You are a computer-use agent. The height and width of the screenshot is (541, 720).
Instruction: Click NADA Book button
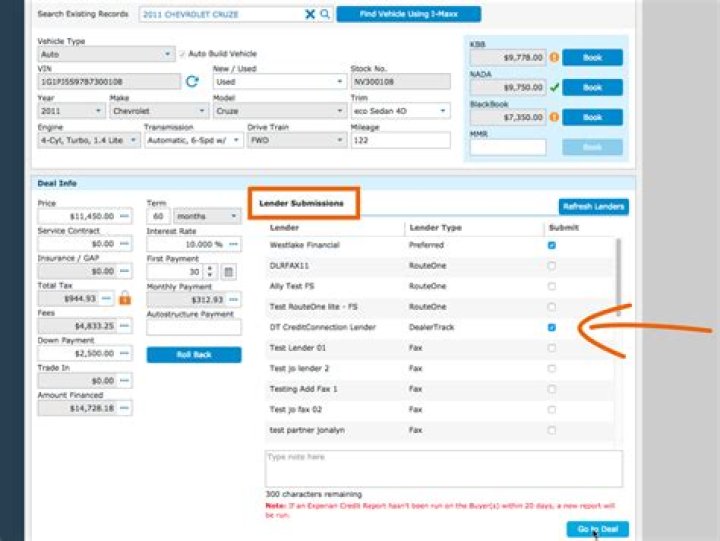pos(592,87)
